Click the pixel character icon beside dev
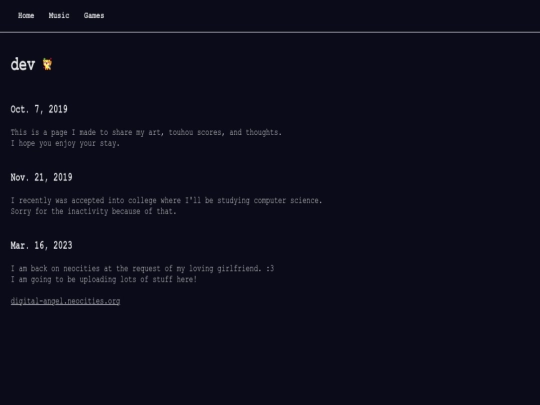 47,64
